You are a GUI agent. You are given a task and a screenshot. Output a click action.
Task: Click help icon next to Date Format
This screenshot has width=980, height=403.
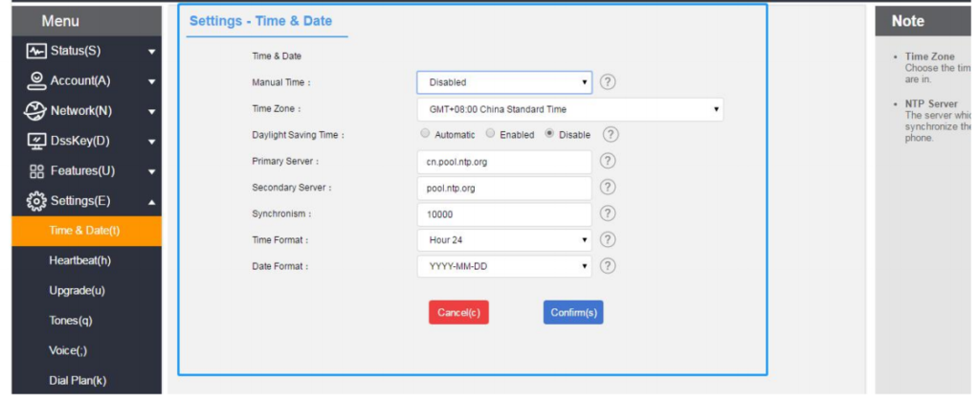[608, 265]
